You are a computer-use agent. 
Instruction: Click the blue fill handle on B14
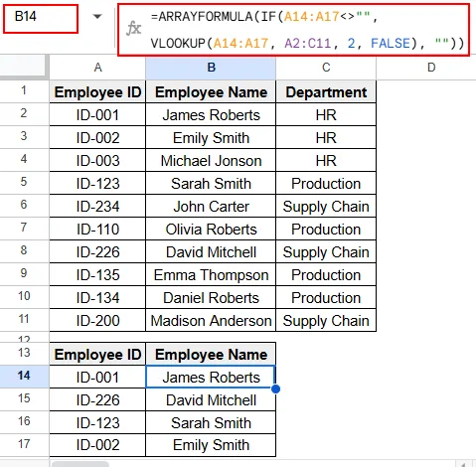[x=275, y=389]
